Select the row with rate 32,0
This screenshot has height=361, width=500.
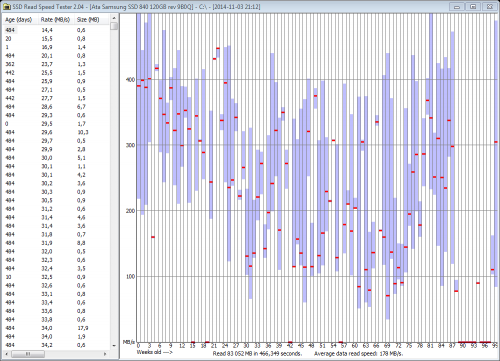56,251
